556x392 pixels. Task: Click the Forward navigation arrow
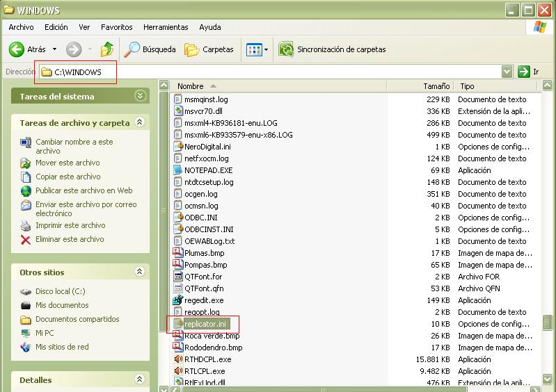tap(74, 49)
